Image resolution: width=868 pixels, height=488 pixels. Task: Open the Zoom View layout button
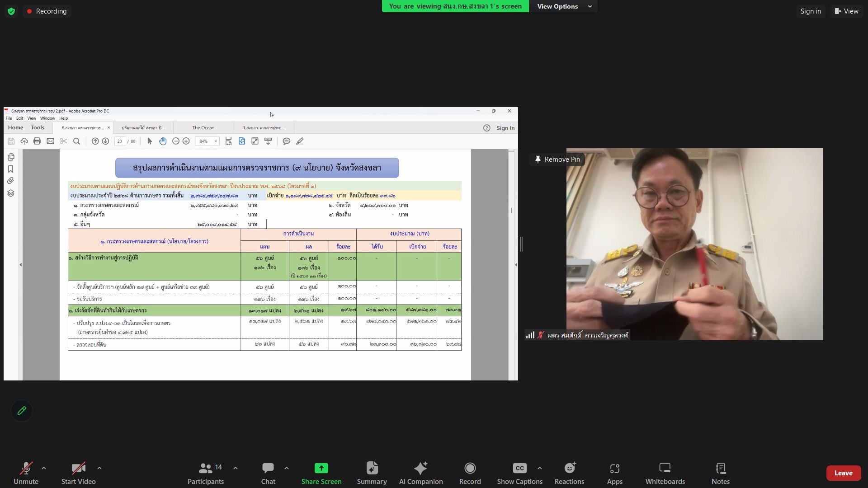(847, 11)
